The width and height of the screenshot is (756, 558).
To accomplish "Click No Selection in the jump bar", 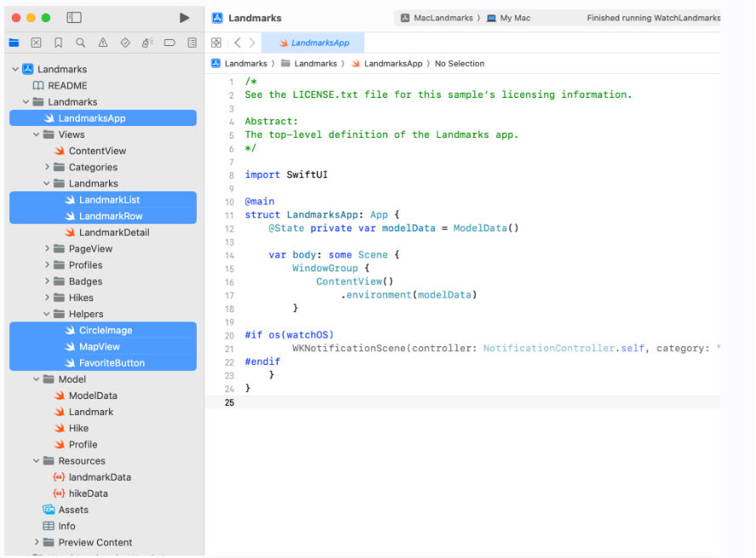I will click(x=460, y=64).
